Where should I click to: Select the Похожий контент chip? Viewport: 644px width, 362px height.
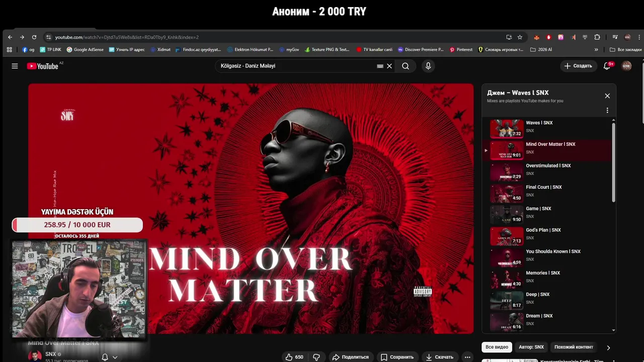(x=574, y=347)
